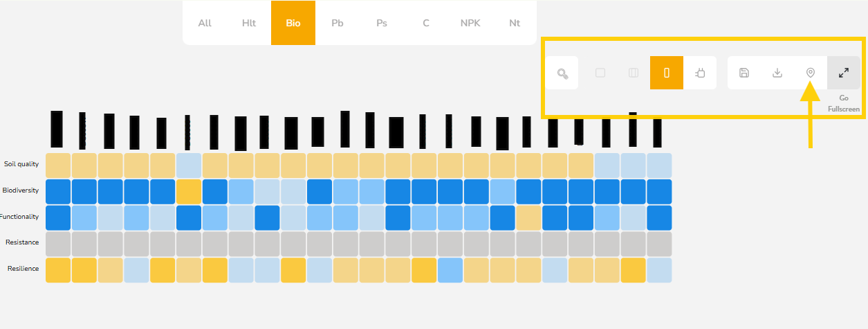Image resolution: width=868 pixels, height=329 pixels.
Task: Open the C tab
Action: click(426, 23)
